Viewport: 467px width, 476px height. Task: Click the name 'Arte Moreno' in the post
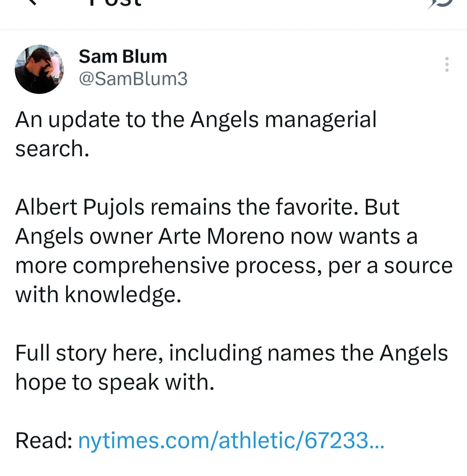point(221,236)
